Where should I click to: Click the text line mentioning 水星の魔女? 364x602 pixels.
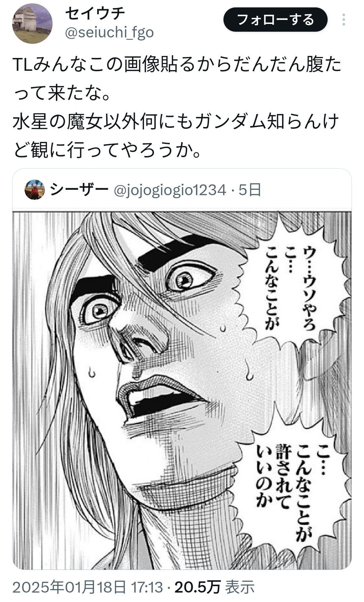click(x=176, y=122)
